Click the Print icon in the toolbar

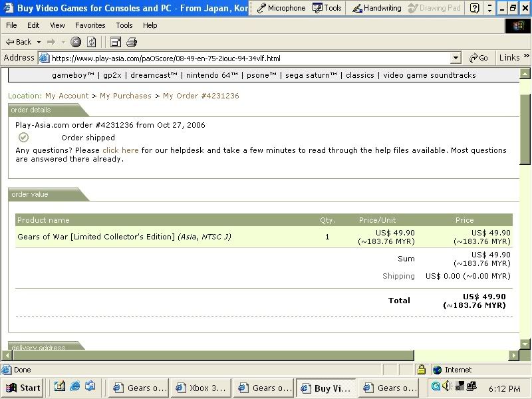tap(132, 42)
